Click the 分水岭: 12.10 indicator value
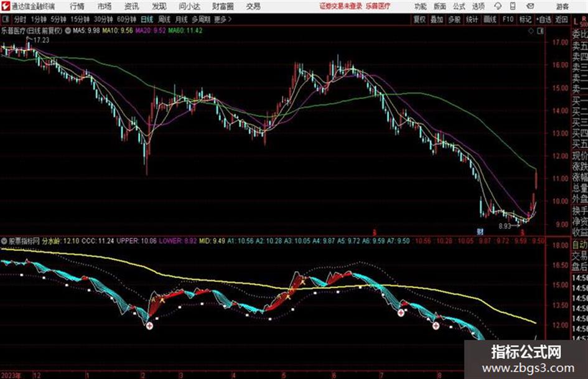 pos(60,241)
